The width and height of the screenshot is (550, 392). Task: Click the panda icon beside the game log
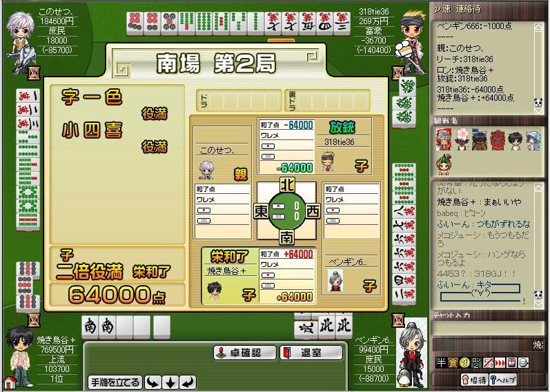538,102
